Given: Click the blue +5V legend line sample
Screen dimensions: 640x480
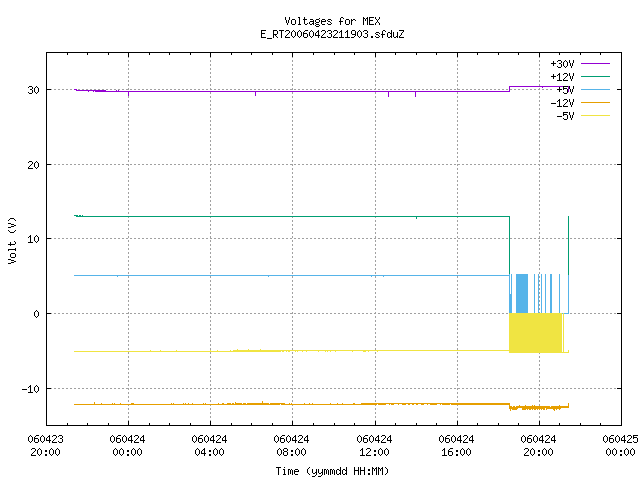Looking at the screenshot, I should pos(595,89).
